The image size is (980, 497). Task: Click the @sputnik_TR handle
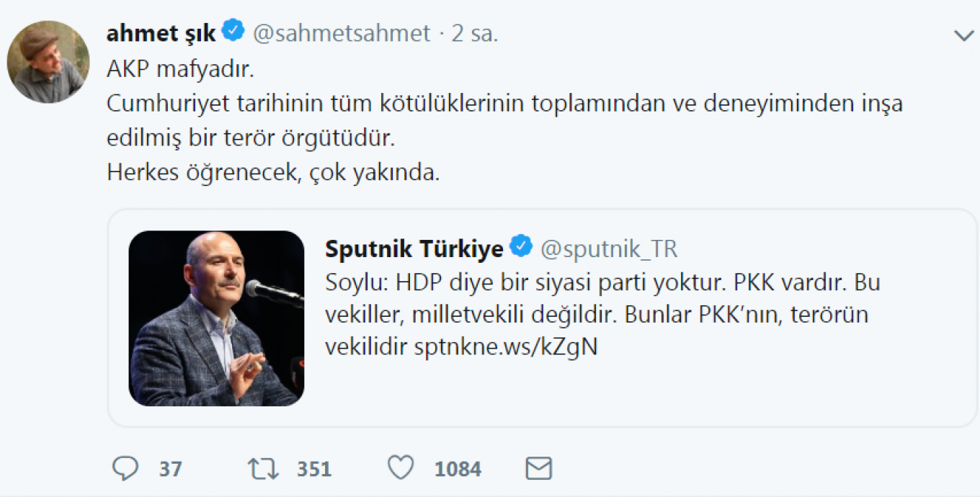[609, 248]
